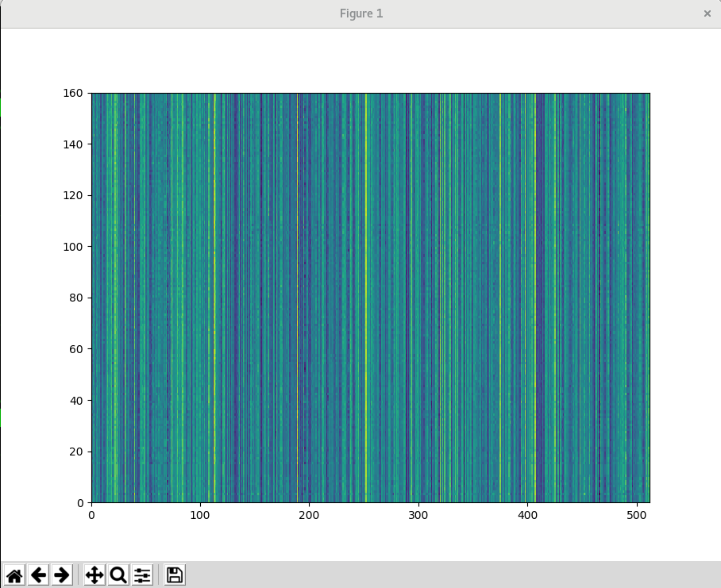Activate the Pan axes tool

94,575
